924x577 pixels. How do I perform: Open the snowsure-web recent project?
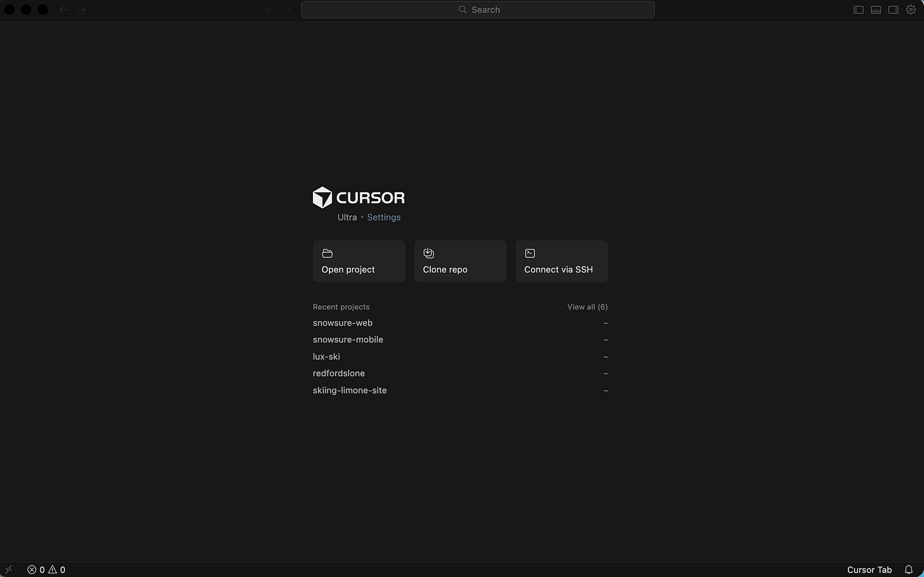pyautogui.click(x=460, y=323)
